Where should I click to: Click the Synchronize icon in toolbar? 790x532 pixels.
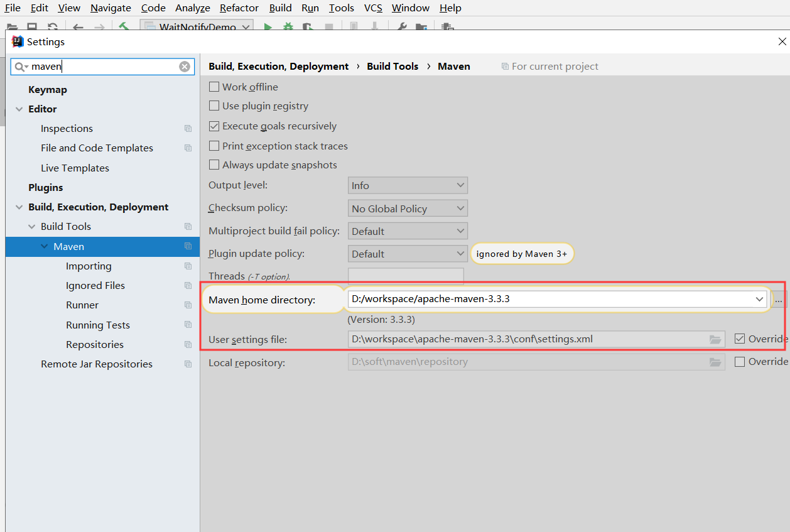[x=53, y=27]
